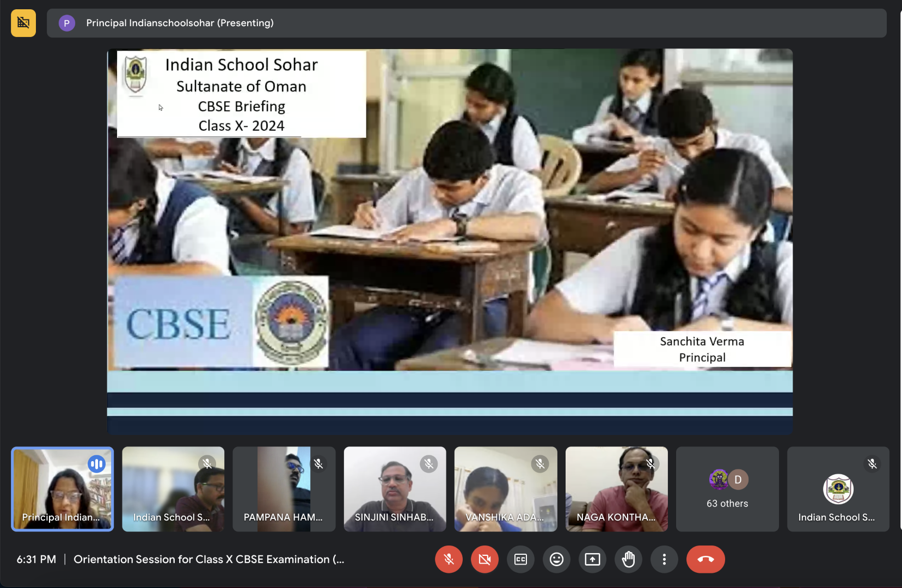
Task: Click muted mic icon on last Indian School tile
Action: (x=872, y=464)
